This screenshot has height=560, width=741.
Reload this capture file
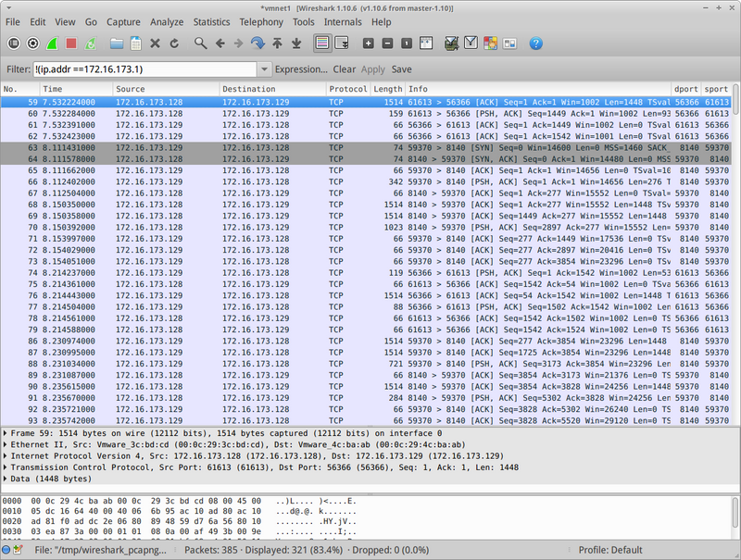coord(174,44)
